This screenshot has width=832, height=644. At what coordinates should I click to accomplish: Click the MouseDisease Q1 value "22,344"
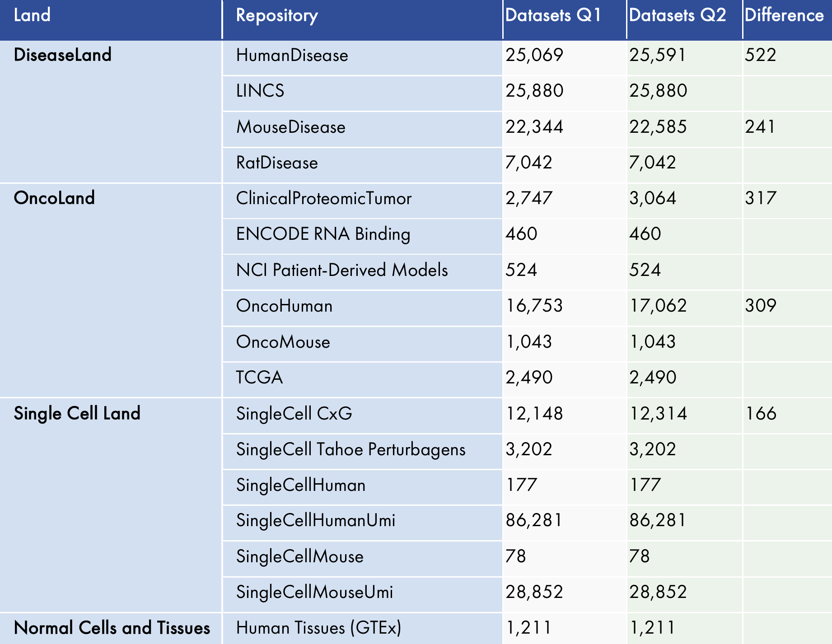[534, 127]
